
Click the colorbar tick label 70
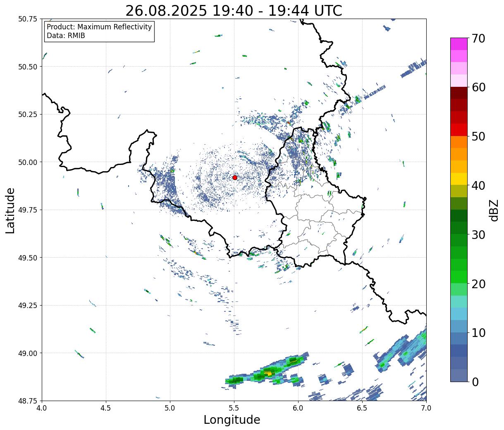(x=478, y=38)
